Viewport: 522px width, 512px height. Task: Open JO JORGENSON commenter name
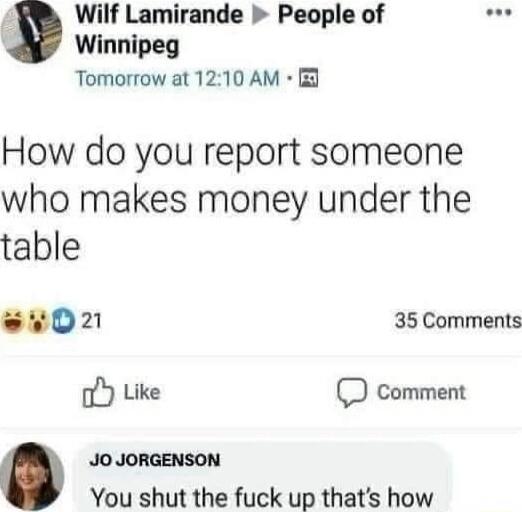click(154, 460)
